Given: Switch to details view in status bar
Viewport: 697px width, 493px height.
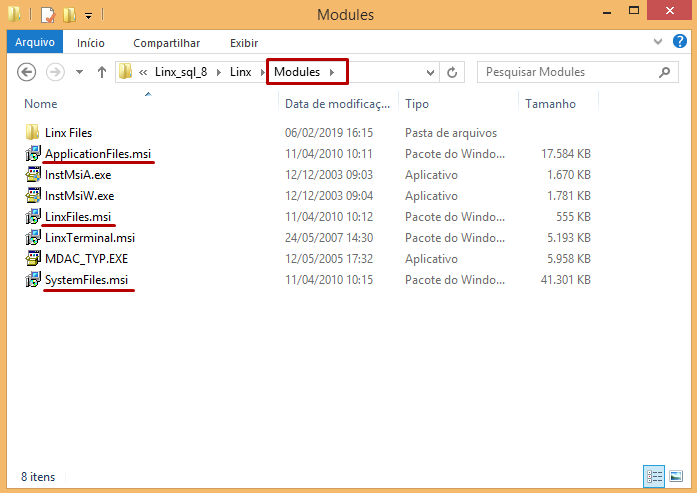Looking at the screenshot, I should [x=654, y=477].
